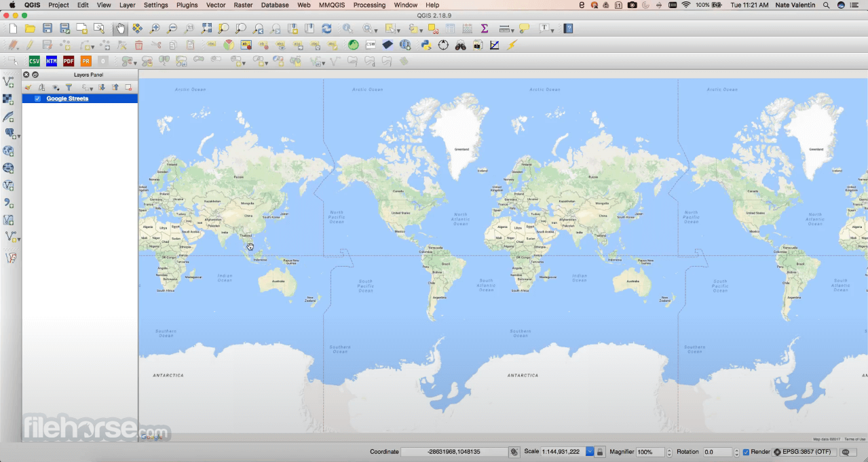Open the PostGIS layer dropdown in sidebar
The width and height of the screenshot is (868, 462).
tap(18, 136)
